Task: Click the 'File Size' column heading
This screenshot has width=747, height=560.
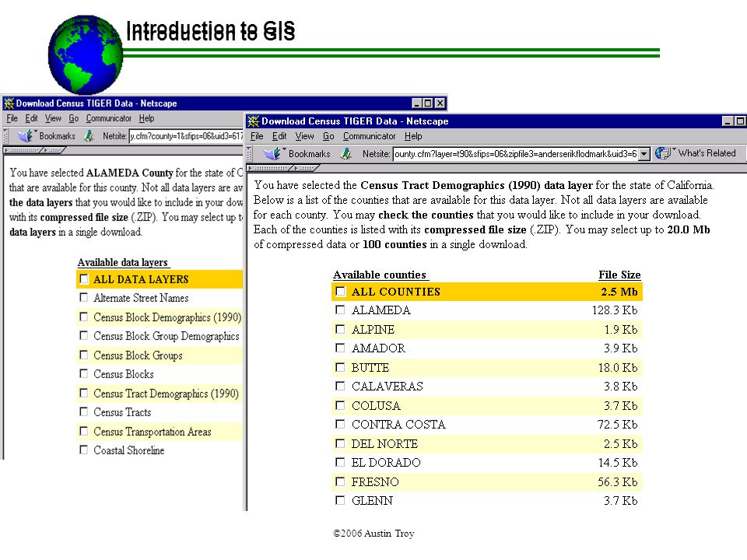Action: (619, 275)
